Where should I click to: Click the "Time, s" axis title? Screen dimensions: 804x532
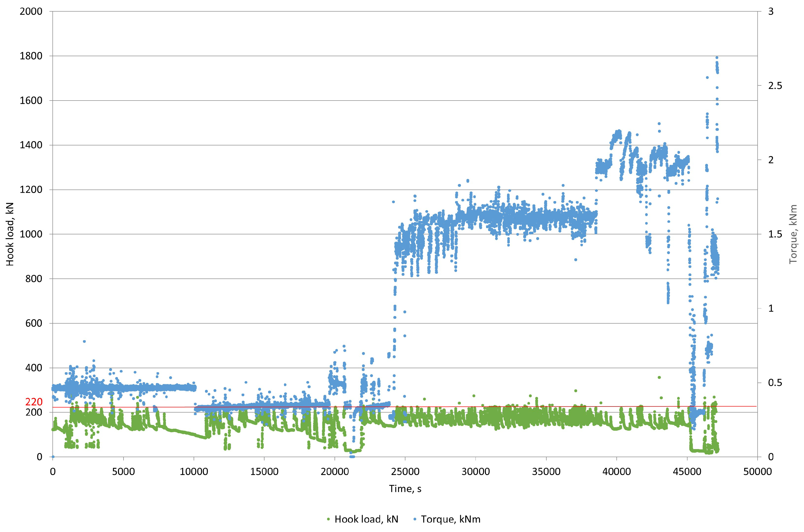[x=405, y=489]
